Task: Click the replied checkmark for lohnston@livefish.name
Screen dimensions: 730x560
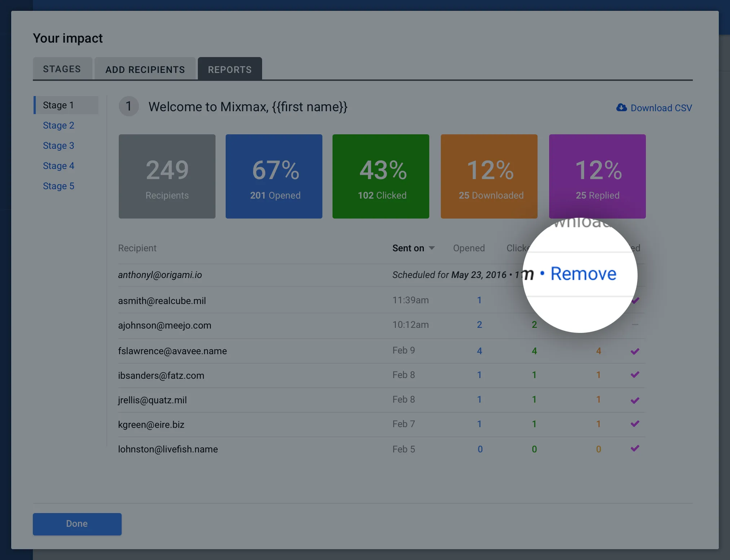Action: [635, 448]
